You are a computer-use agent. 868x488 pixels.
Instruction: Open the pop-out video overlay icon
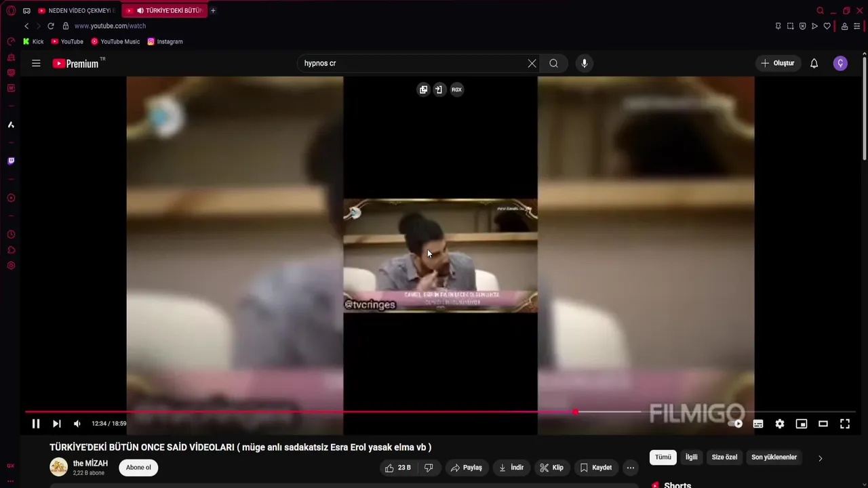[x=424, y=89]
